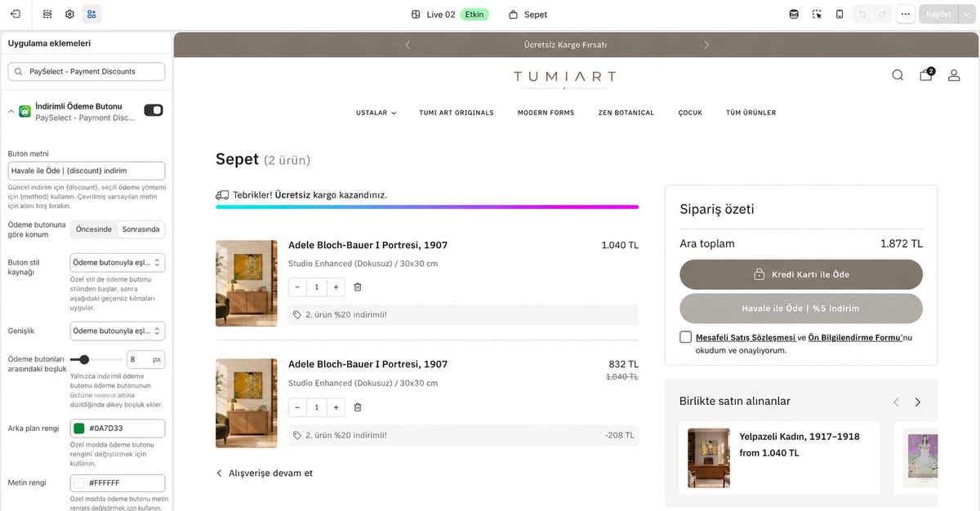
Task: Check the Mesafeli Satış Sözleşmesi agreement box
Action: pyautogui.click(x=685, y=337)
